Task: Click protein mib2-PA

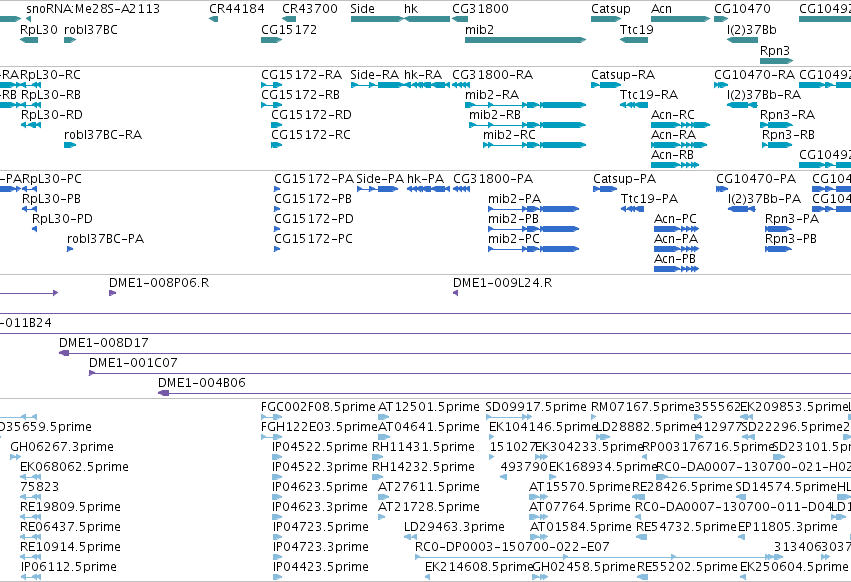Action: pyautogui.click(x=515, y=199)
